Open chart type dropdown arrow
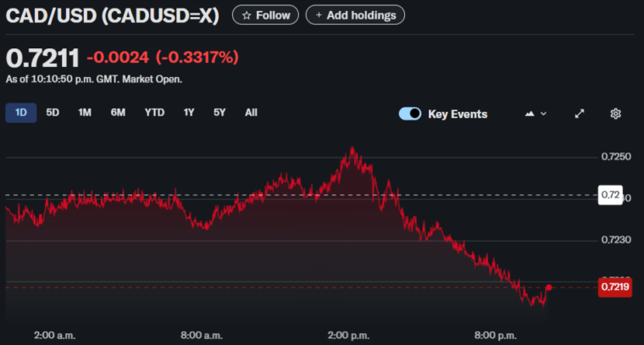The width and height of the screenshot is (644, 345). click(544, 114)
